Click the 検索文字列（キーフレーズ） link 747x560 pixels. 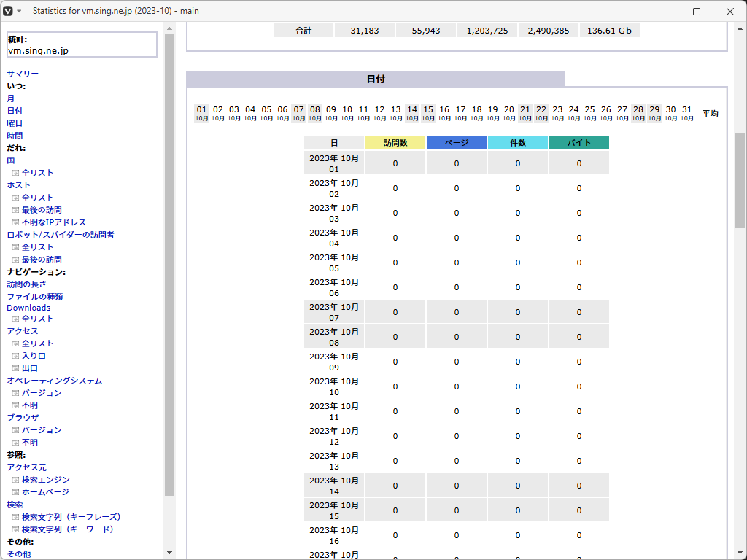[x=71, y=517]
